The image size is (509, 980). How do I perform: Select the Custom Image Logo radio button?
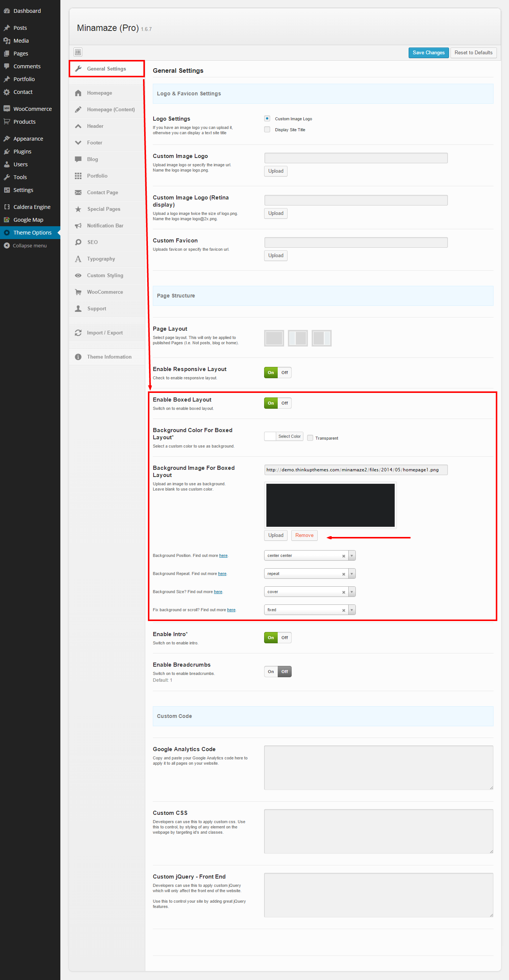267,118
